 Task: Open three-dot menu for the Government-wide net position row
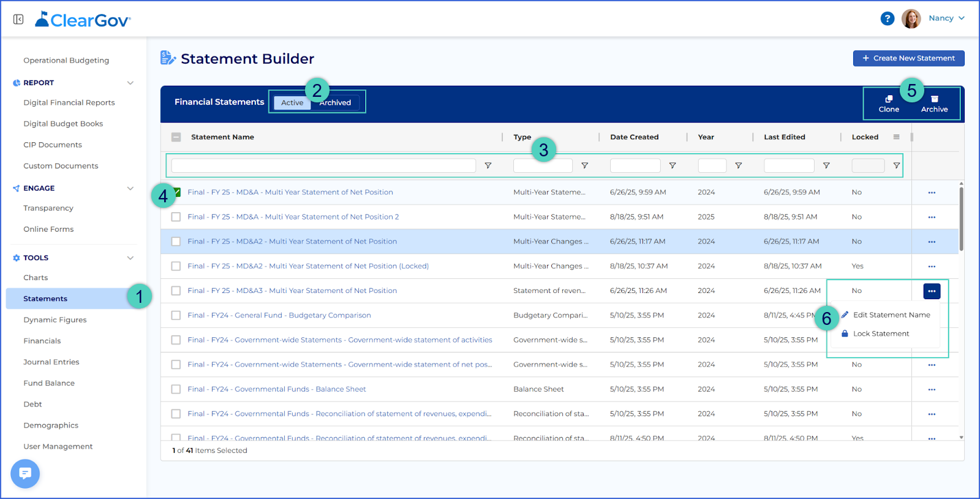932,365
